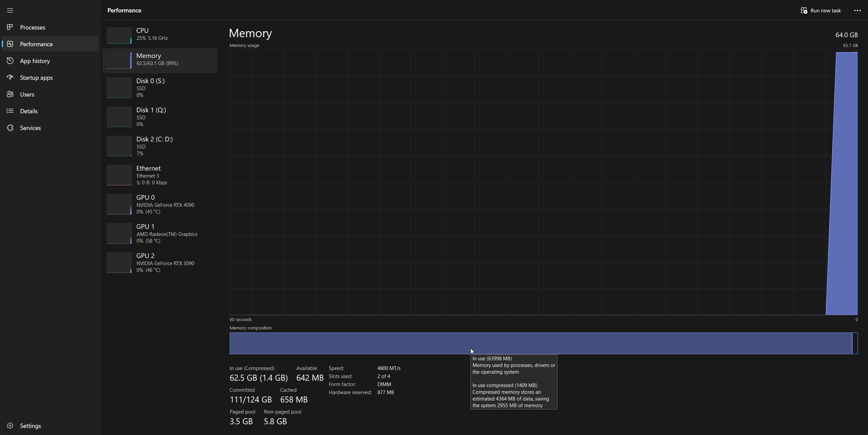Toggle the hamburger navigation menu

(x=10, y=10)
